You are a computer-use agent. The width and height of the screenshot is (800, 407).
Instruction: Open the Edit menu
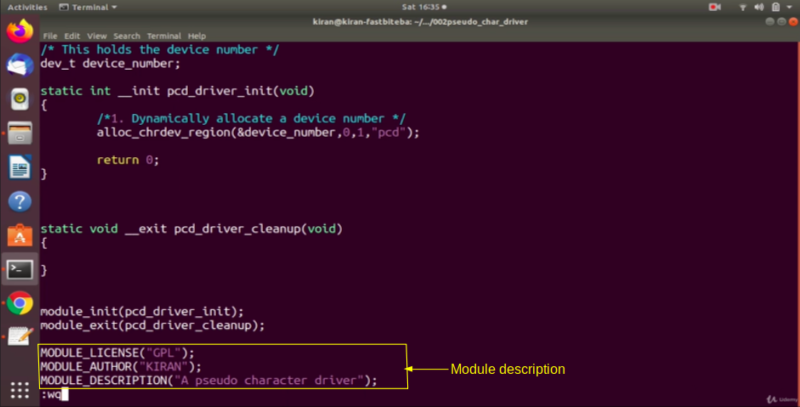72,36
